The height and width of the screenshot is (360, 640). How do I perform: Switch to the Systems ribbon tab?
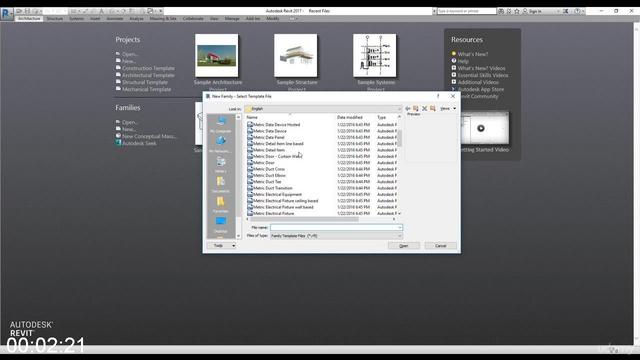point(76,19)
